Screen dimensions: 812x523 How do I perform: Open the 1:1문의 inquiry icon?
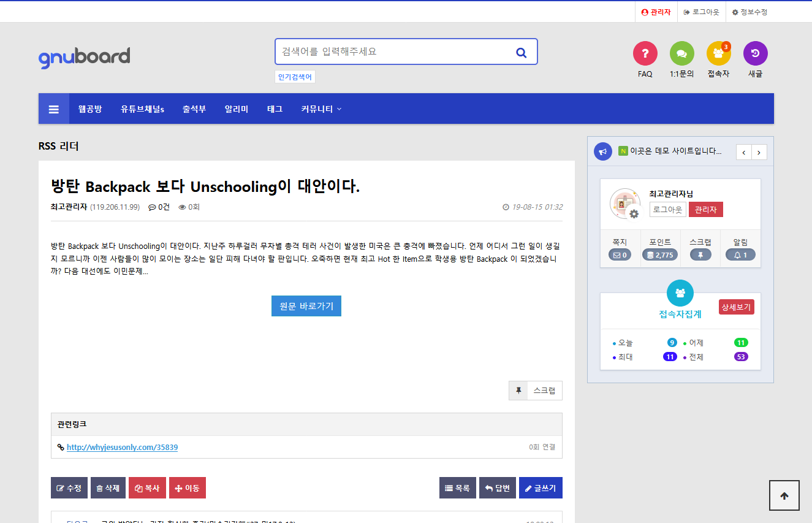pos(681,53)
